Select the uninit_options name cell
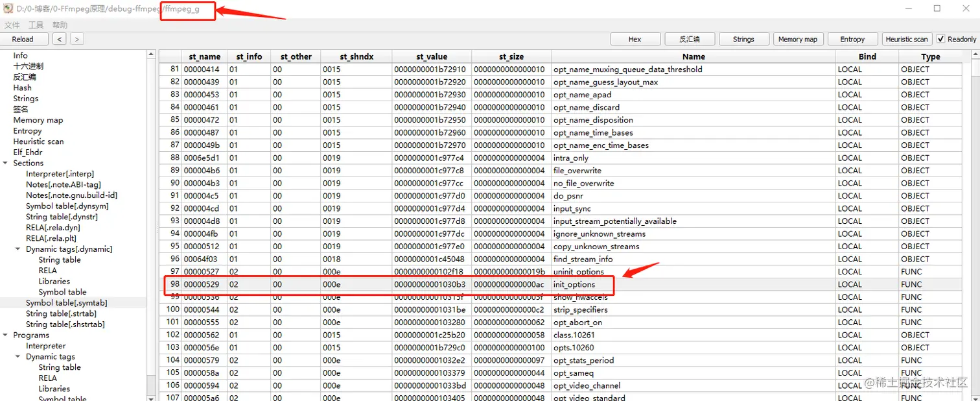 coord(694,272)
